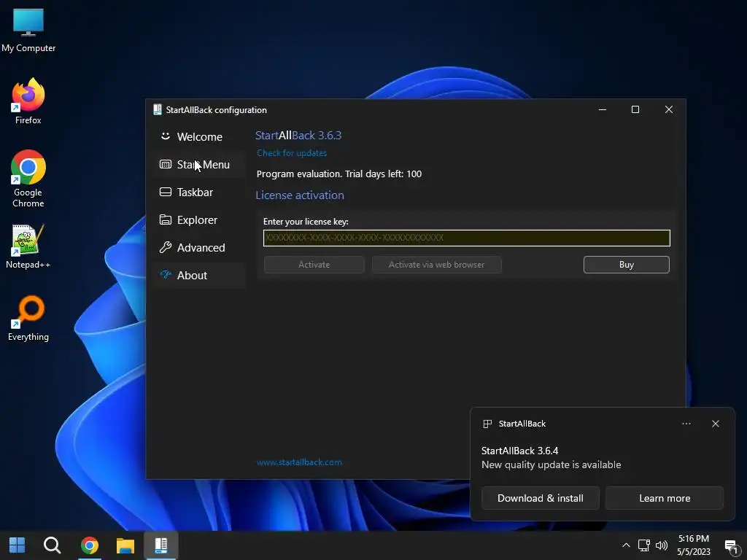Dismiss the StartAllBack update notification
The image size is (747, 560).
pyautogui.click(x=715, y=424)
